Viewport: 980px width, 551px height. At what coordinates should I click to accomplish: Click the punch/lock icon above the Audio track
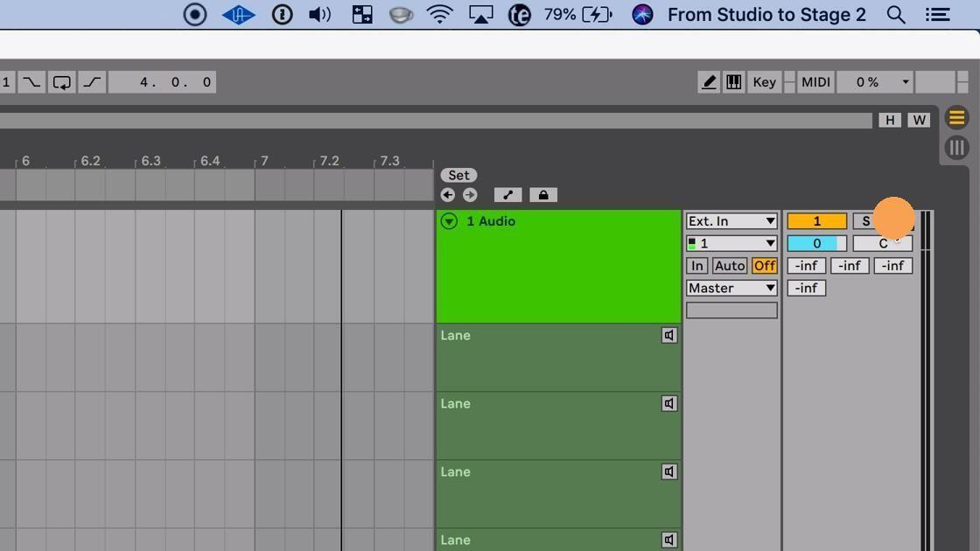(543, 194)
